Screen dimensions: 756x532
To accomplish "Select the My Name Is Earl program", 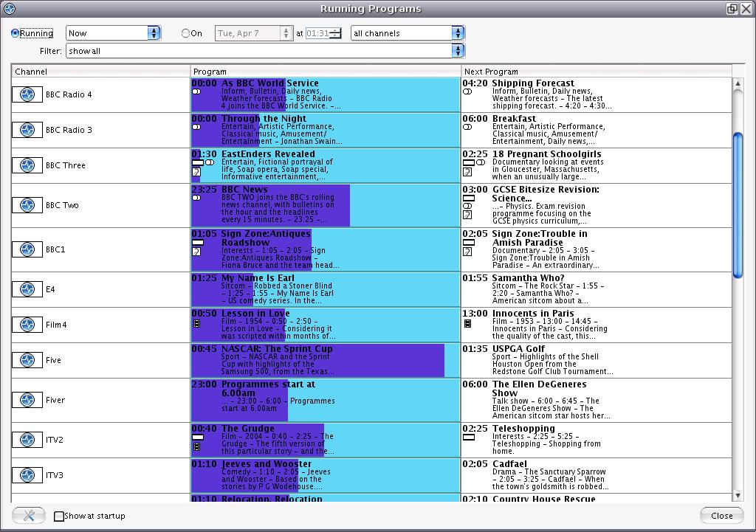I will [x=326, y=290].
